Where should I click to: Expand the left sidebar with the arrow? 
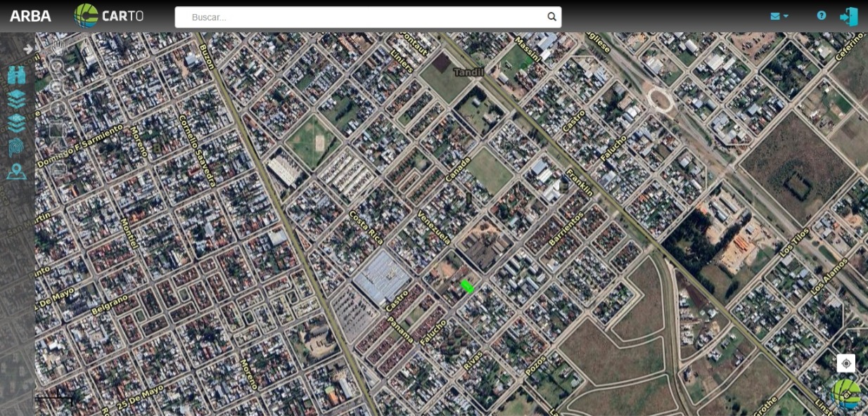(28, 49)
